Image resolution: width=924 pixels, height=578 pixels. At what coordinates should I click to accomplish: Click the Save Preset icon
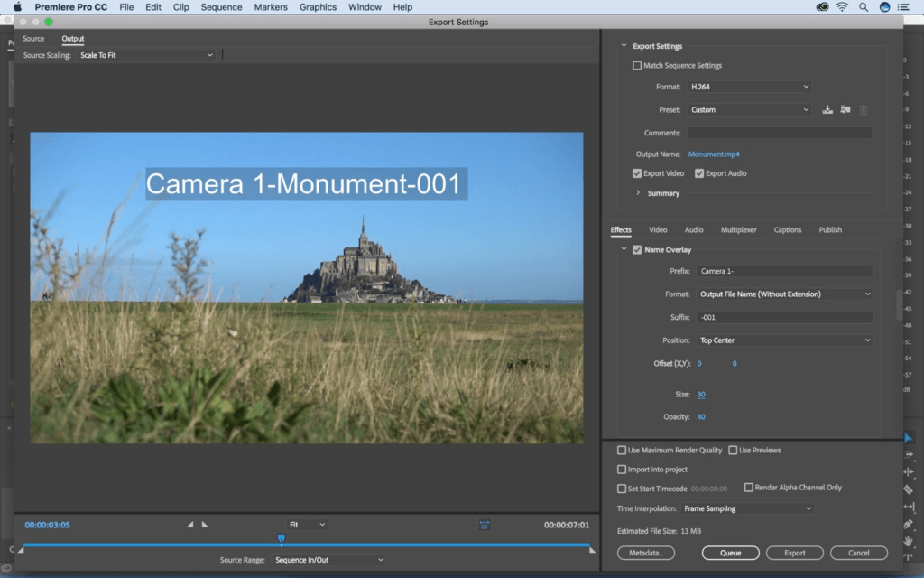827,109
